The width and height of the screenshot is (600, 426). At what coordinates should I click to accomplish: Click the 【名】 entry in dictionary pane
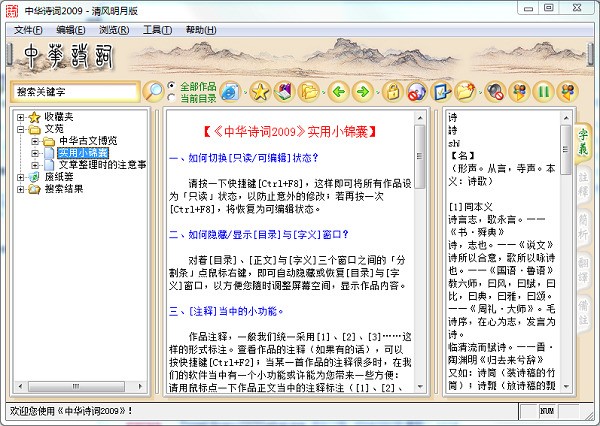(x=462, y=155)
